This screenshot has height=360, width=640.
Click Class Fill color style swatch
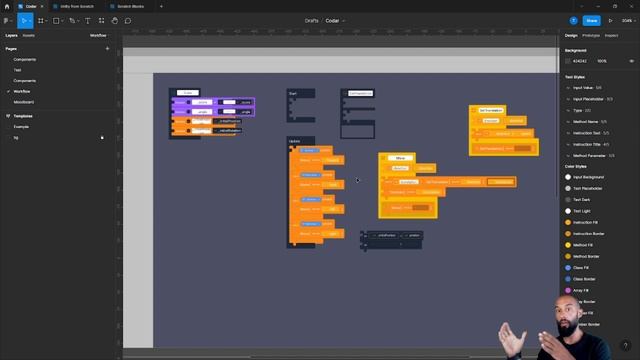[x=568, y=268]
